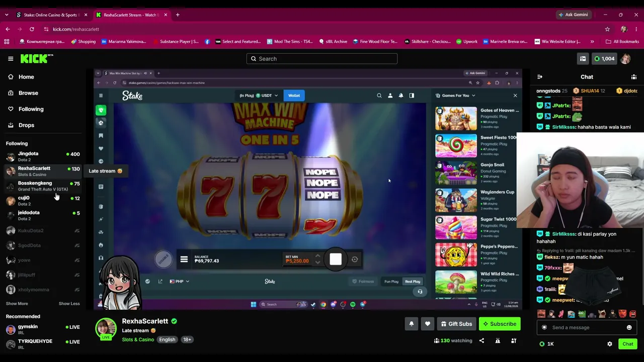Screen dimensions: 644x362
Task: Click Show Less in following list
Action: coord(69,304)
